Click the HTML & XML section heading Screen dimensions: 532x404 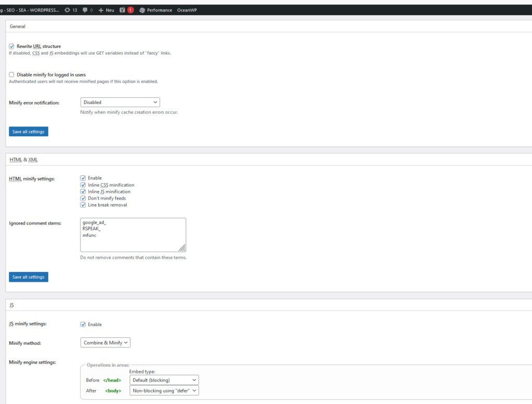click(x=23, y=160)
